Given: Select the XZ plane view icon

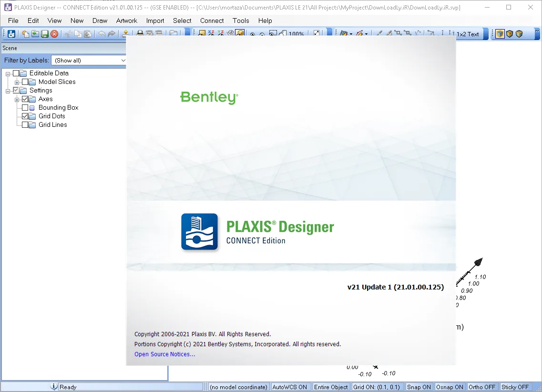Looking at the screenshot, I should pyautogui.click(x=211, y=33).
